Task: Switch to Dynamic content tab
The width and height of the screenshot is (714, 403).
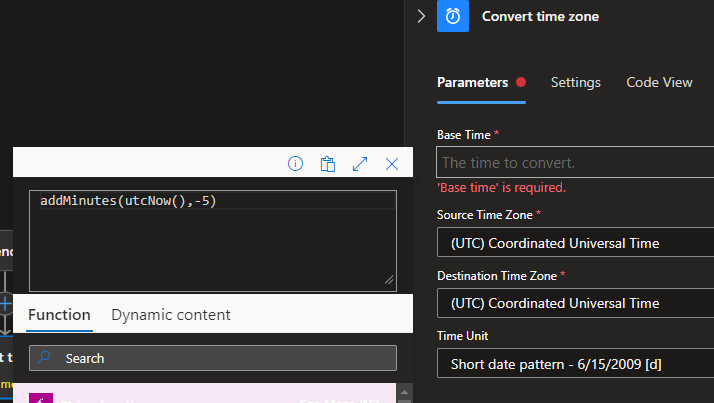Action: click(x=171, y=314)
